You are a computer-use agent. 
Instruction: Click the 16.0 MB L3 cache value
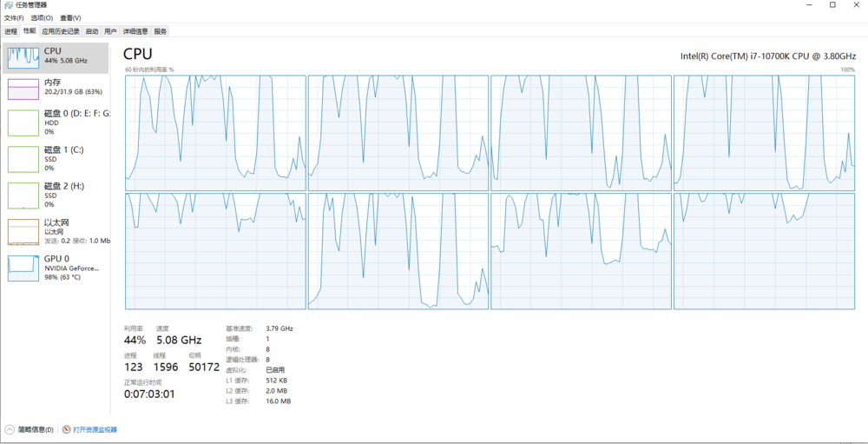coord(279,401)
